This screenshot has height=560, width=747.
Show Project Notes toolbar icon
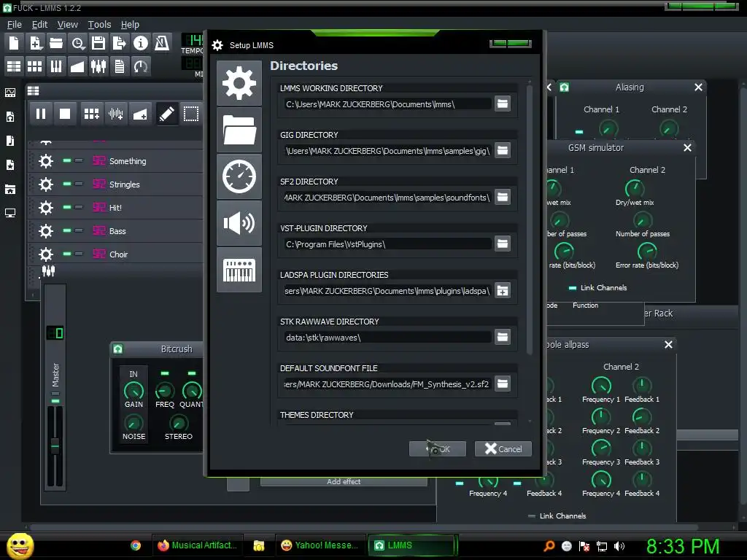tap(119, 66)
